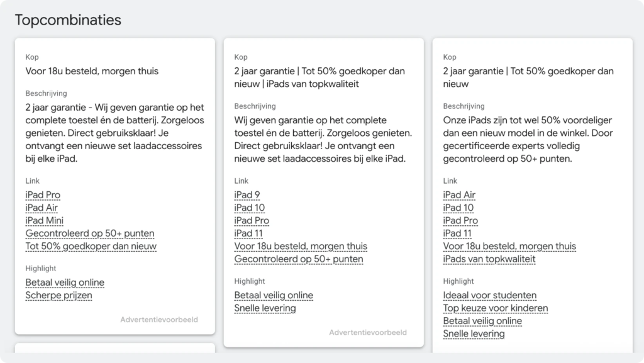Select the iPad Mini link
Screen dimensions: 644x363
(44, 220)
